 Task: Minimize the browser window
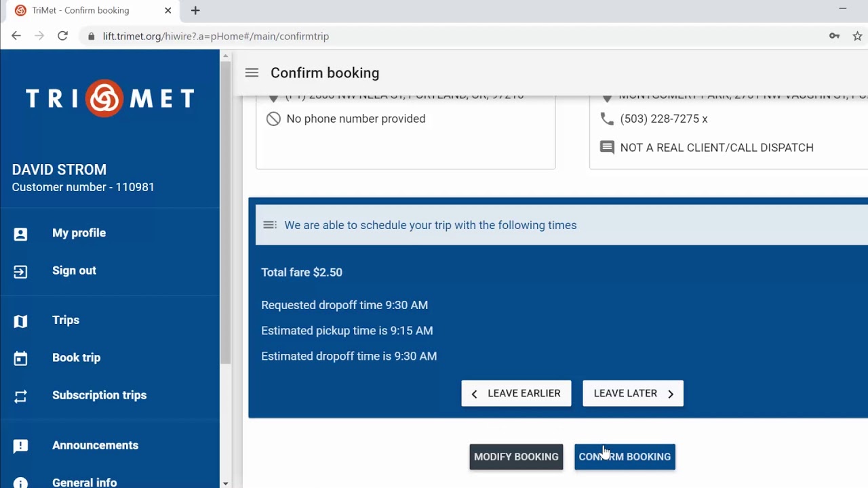point(843,9)
